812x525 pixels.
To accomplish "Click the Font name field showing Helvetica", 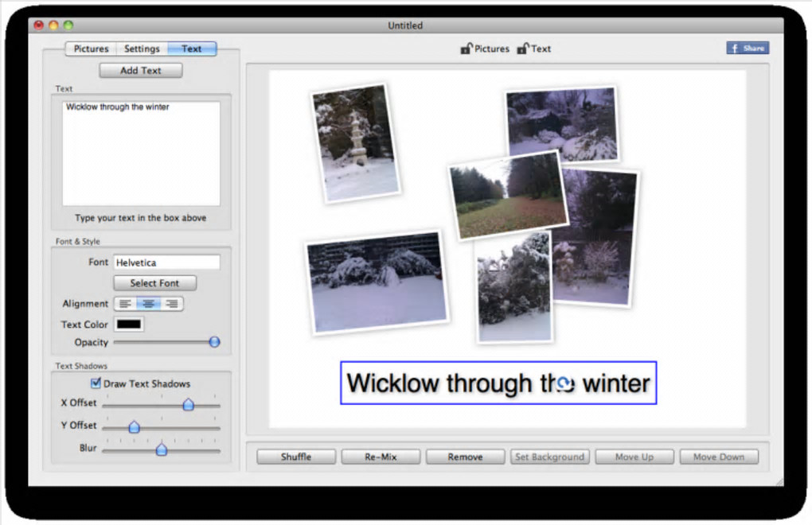I will (x=166, y=262).
